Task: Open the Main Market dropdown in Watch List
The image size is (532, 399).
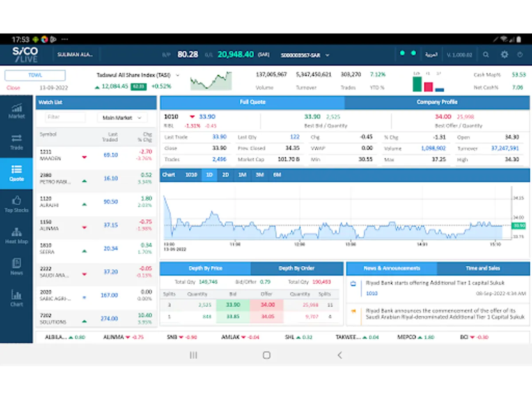Action: pyautogui.click(x=122, y=118)
